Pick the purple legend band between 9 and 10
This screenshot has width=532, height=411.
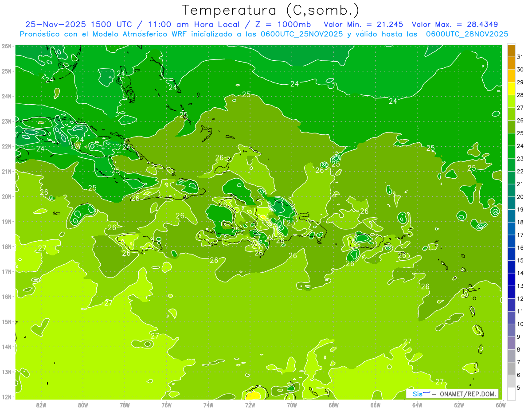511,330
